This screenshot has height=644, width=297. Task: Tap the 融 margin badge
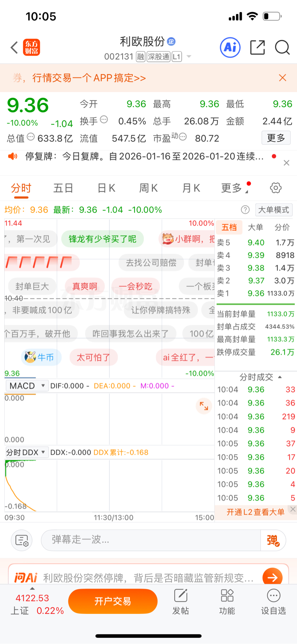coord(141,57)
